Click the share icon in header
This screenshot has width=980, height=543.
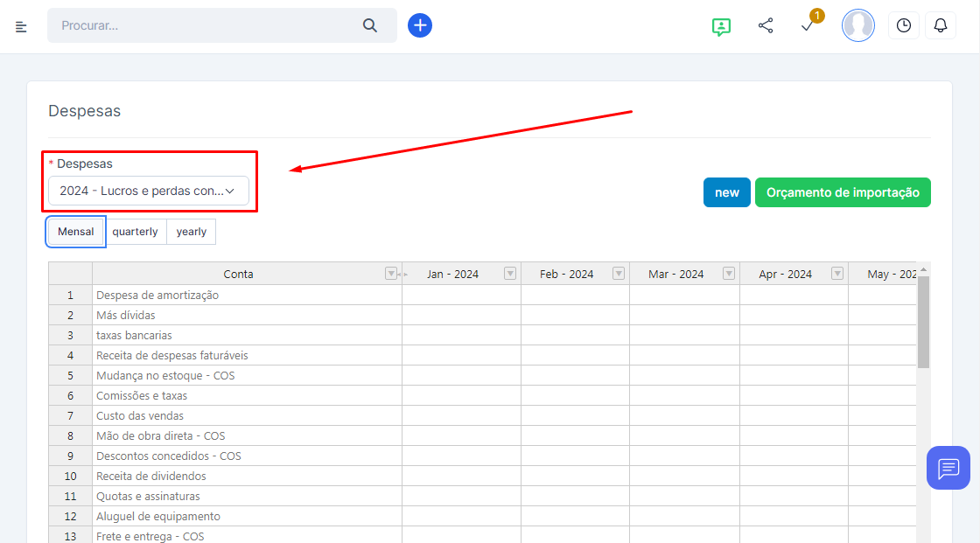coord(766,26)
